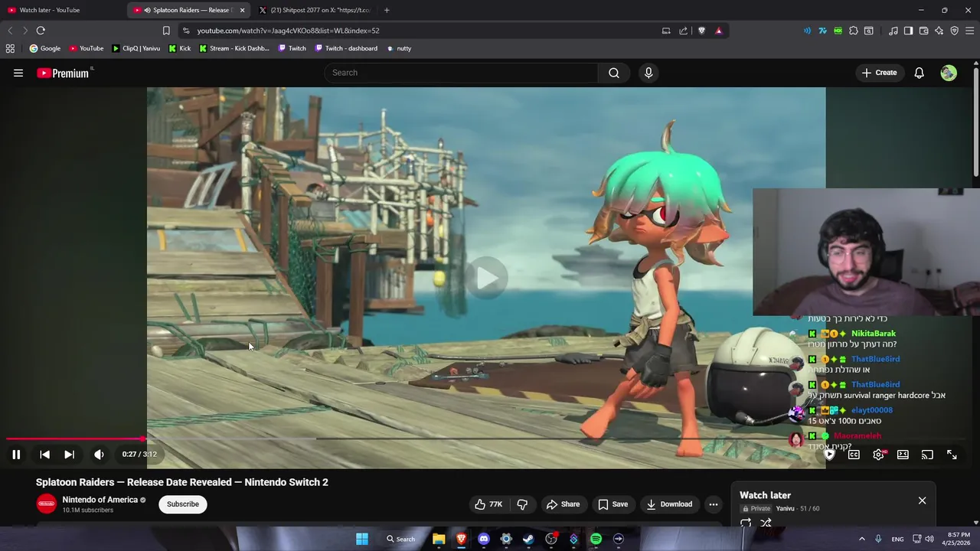Switch to the Watch later browser tab
This screenshot has width=980, height=551.
coord(64,10)
